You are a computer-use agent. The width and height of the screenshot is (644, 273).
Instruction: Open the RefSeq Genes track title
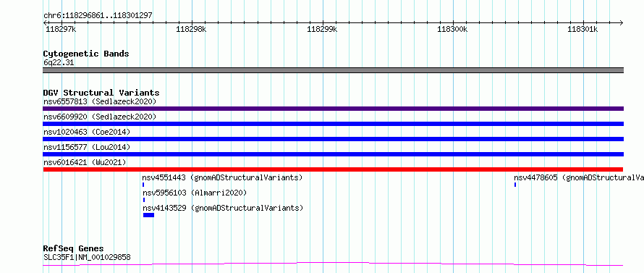(x=73, y=249)
